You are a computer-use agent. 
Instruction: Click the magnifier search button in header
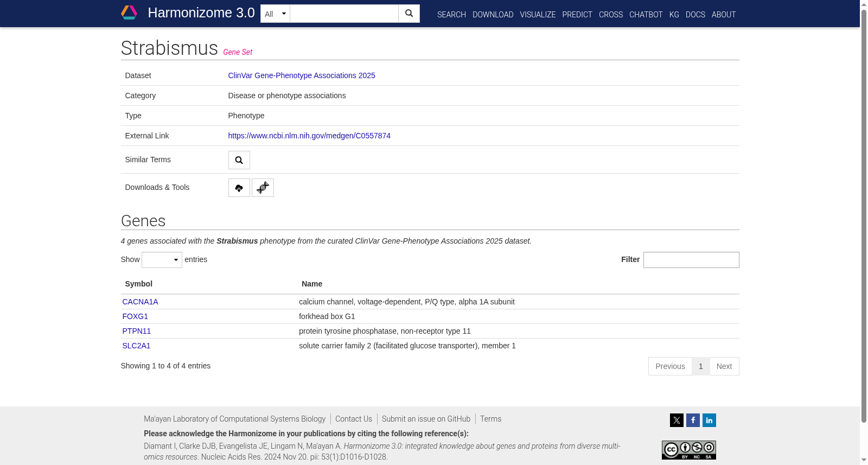(409, 14)
